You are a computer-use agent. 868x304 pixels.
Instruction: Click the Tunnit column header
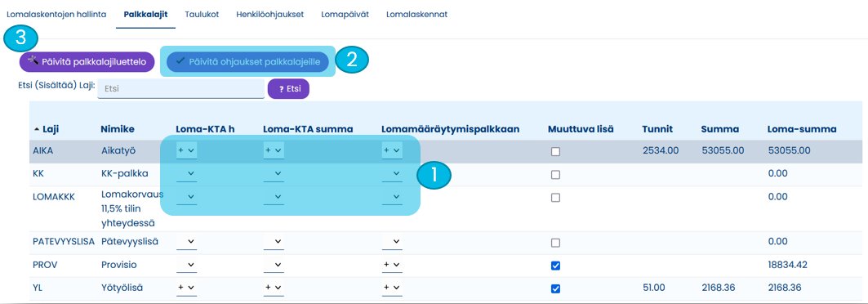[x=657, y=129]
